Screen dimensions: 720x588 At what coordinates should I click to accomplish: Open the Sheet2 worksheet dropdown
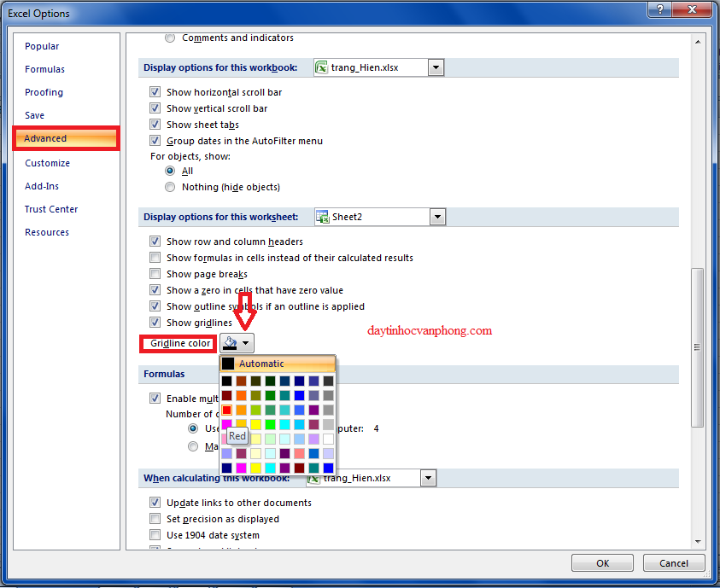(x=437, y=217)
